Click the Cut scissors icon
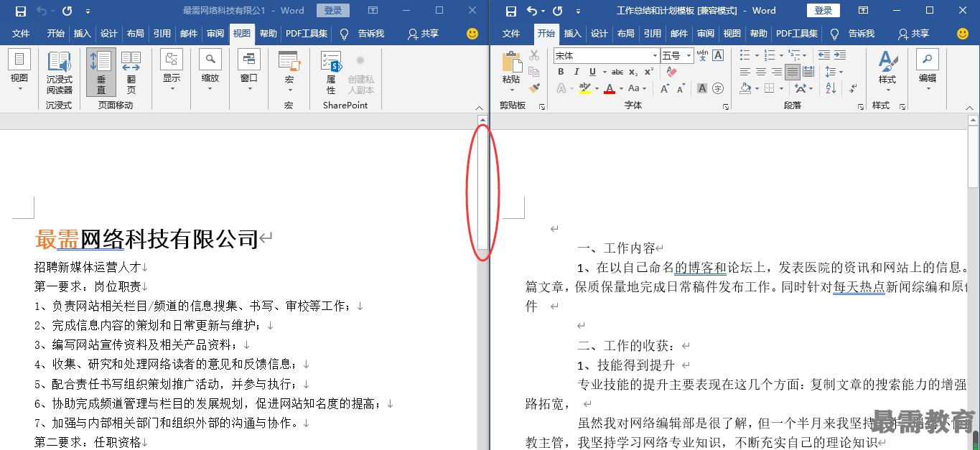Image resolution: width=980 pixels, height=450 pixels. click(533, 55)
